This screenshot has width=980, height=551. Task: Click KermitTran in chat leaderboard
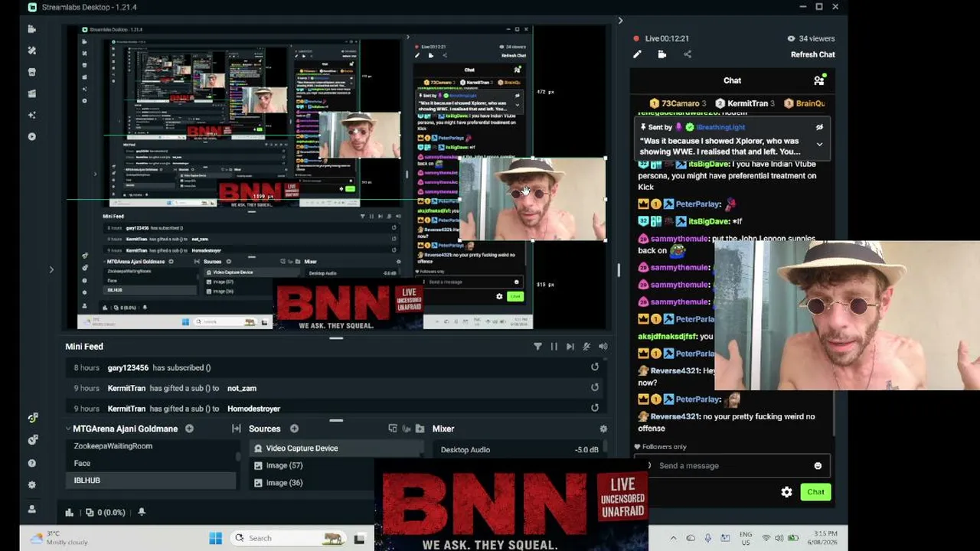746,103
